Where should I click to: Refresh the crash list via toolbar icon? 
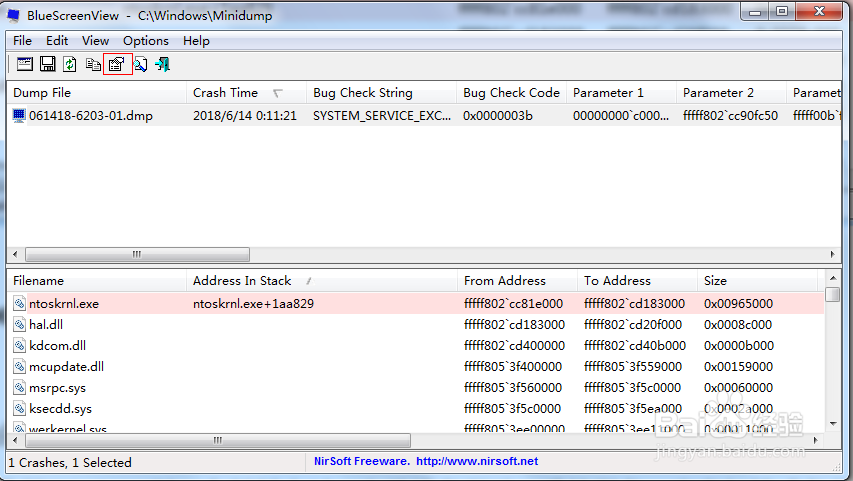click(x=70, y=64)
